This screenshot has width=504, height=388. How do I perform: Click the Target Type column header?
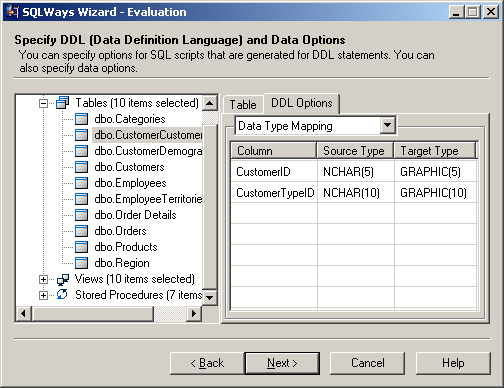pos(435,151)
